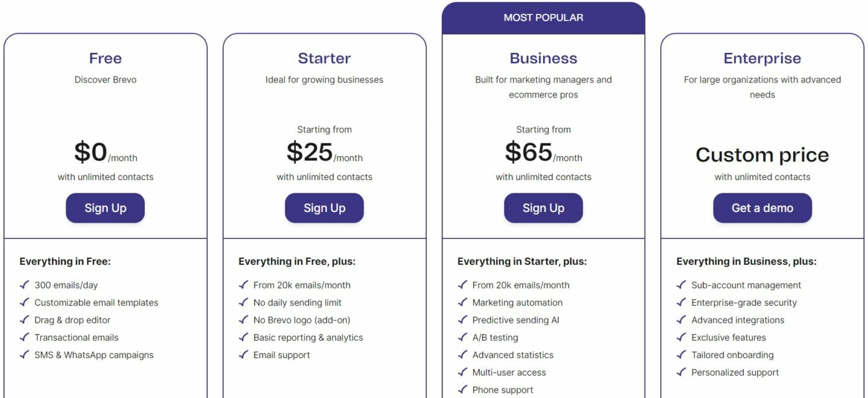868x398 pixels.
Task: Select the checkmark beside "SMS & WhatsApp campaigns"
Action: 24,355
